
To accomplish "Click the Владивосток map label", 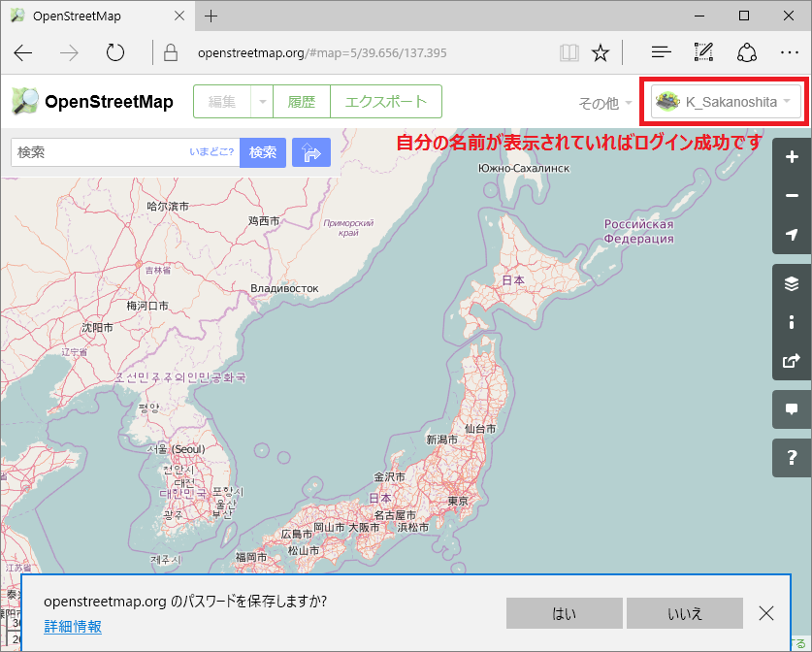I will pos(284,288).
